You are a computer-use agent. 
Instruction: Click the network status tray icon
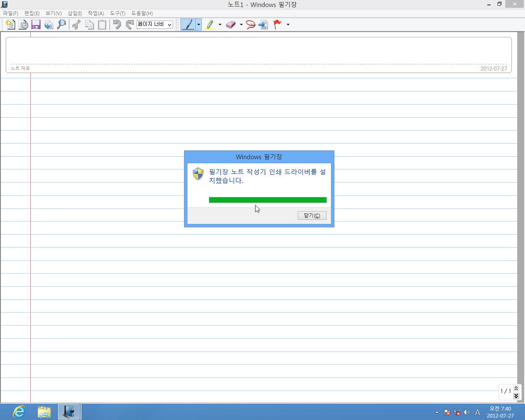click(457, 412)
